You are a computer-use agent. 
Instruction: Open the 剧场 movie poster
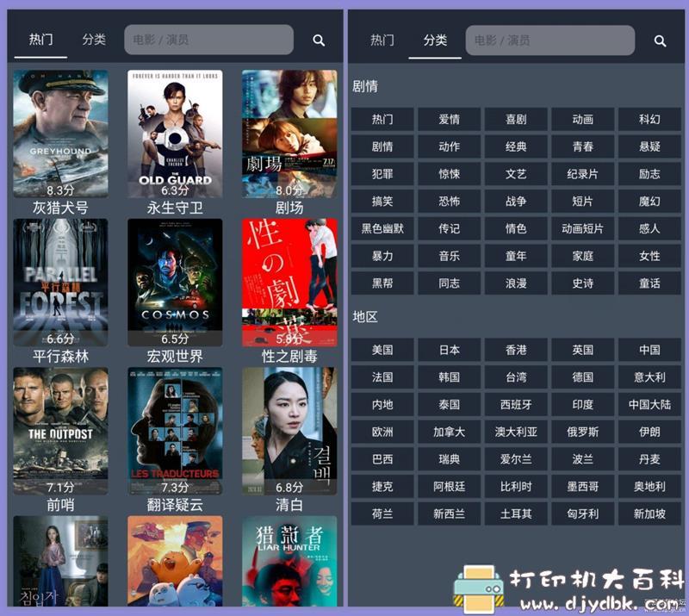pos(289,134)
